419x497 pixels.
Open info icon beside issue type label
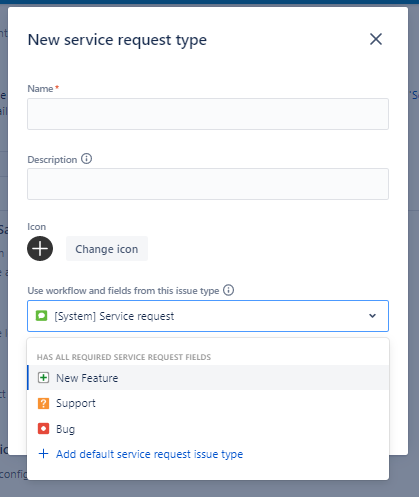point(228,290)
